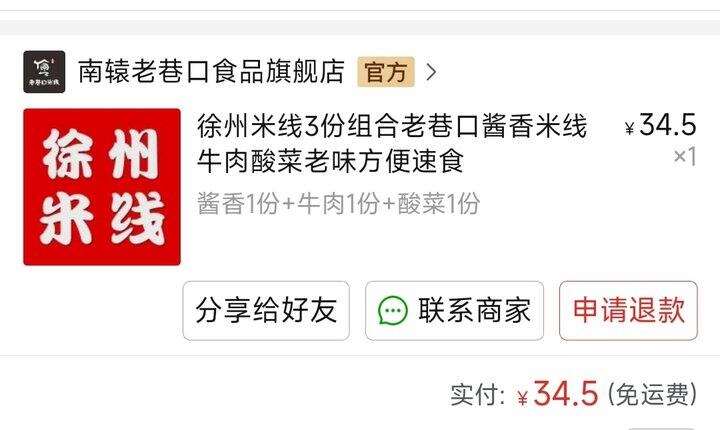Image resolution: width=720 pixels, height=430 pixels.
Task: Open product title 徐州米线3份组合老巷口酱香米线
Action: coord(392,126)
